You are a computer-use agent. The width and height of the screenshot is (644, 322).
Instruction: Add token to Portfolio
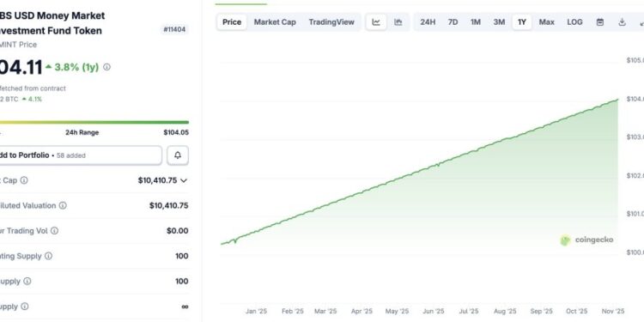coord(81,155)
